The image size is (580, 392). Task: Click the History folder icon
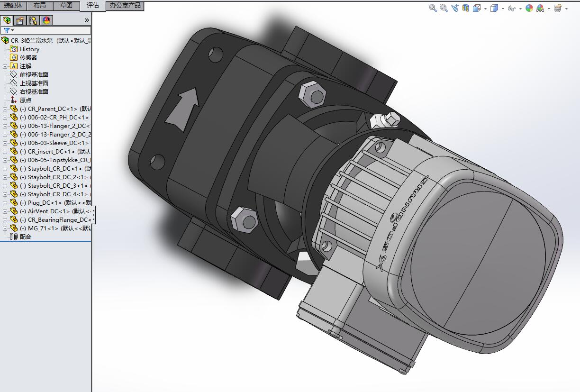tap(14, 49)
